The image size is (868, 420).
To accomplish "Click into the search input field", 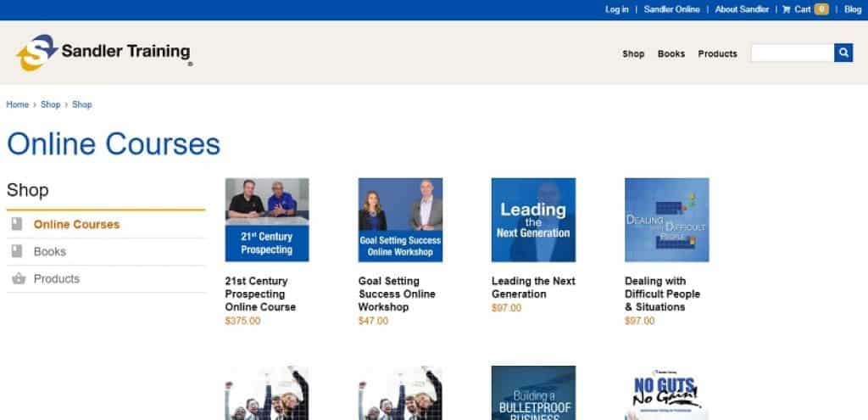I will tap(793, 53).
